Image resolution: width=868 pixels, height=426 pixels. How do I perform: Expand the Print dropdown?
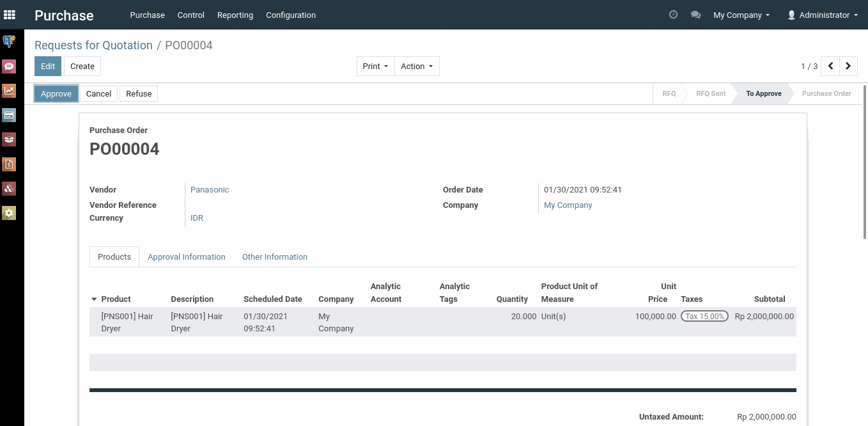click(x=375, y=67)
